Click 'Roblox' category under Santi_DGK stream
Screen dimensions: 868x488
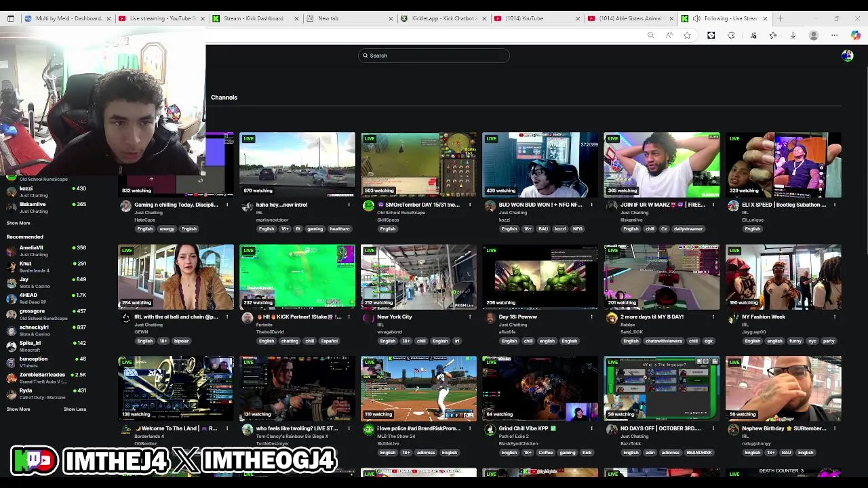pyautogui.click(x=627, y=325)
